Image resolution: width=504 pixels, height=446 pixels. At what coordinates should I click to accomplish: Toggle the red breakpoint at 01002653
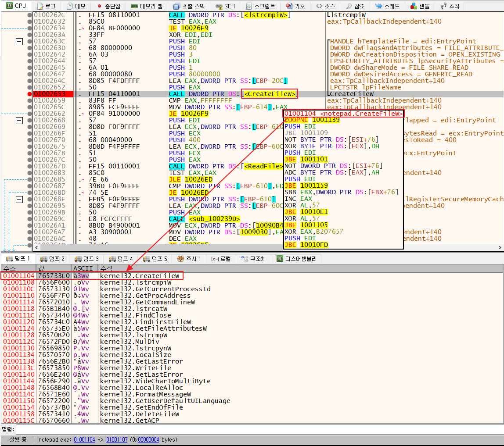[29, 94]
